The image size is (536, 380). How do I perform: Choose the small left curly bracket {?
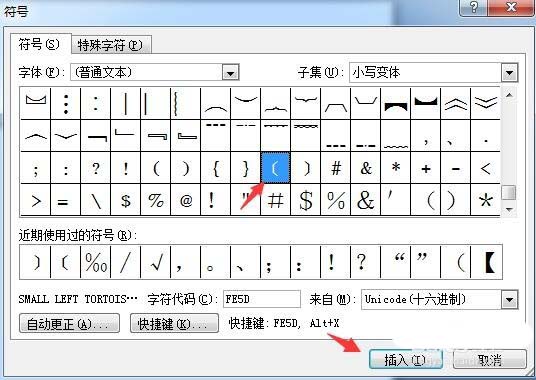(x=215, y=168)
